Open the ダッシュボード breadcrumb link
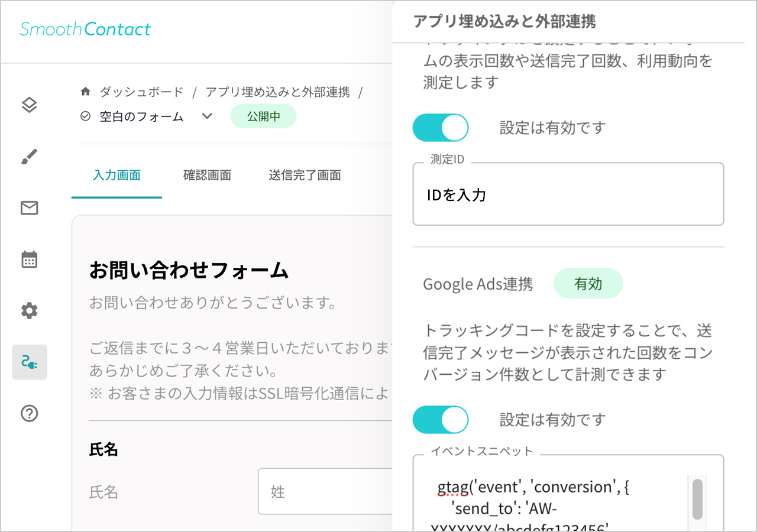Image resolution: width=757 pixels, height=532 pixels. click(143, 92)
